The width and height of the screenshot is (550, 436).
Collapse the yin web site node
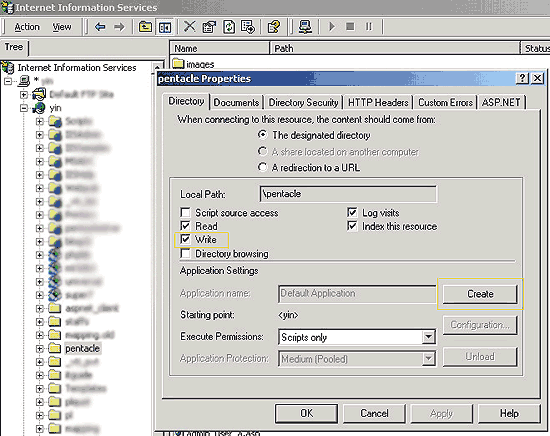24,108
